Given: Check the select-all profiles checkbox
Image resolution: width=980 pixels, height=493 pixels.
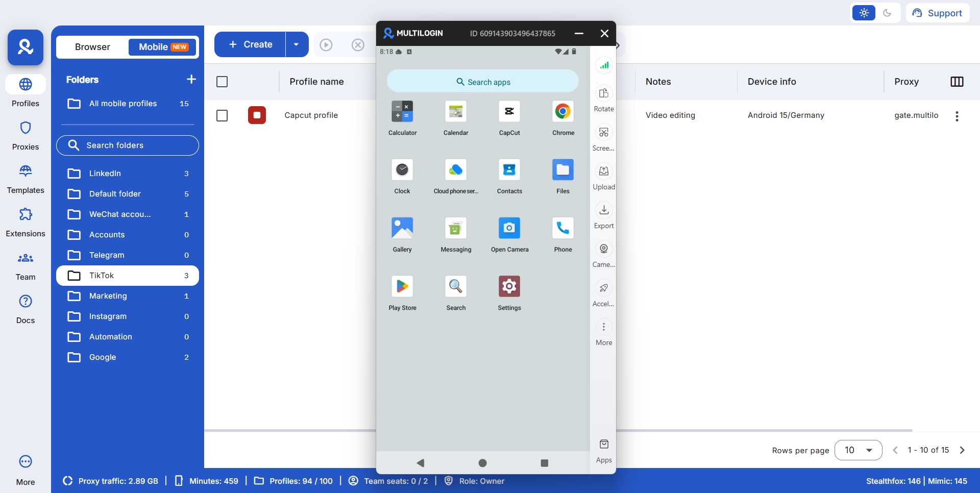Looking at the screenshot, I should (222, 82).
